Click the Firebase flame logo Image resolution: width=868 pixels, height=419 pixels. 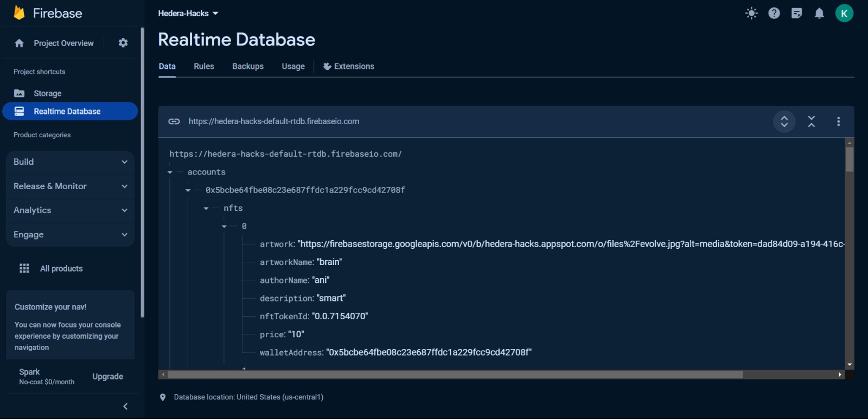tap(19, 13)
